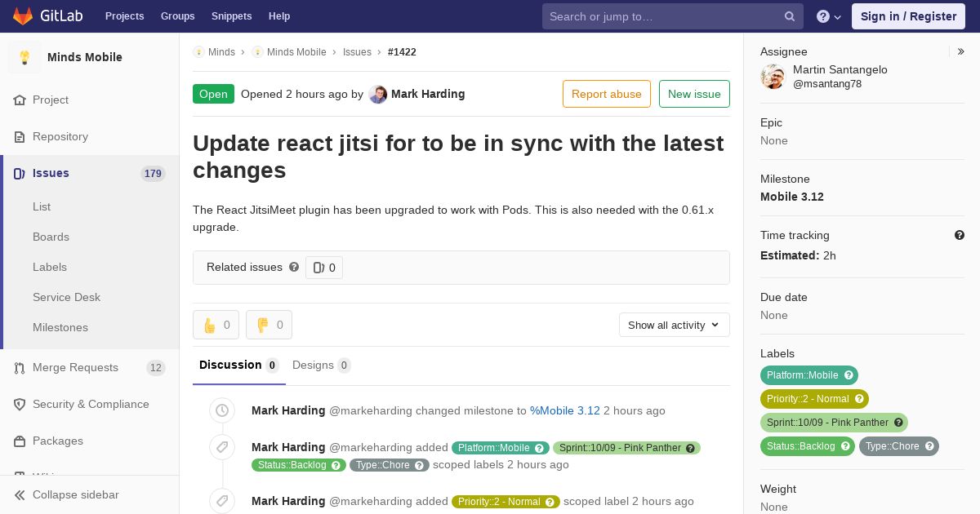
Task: Click the question mark on Priority::2 label
Action: pyautogui.click(x=859, y=399)
